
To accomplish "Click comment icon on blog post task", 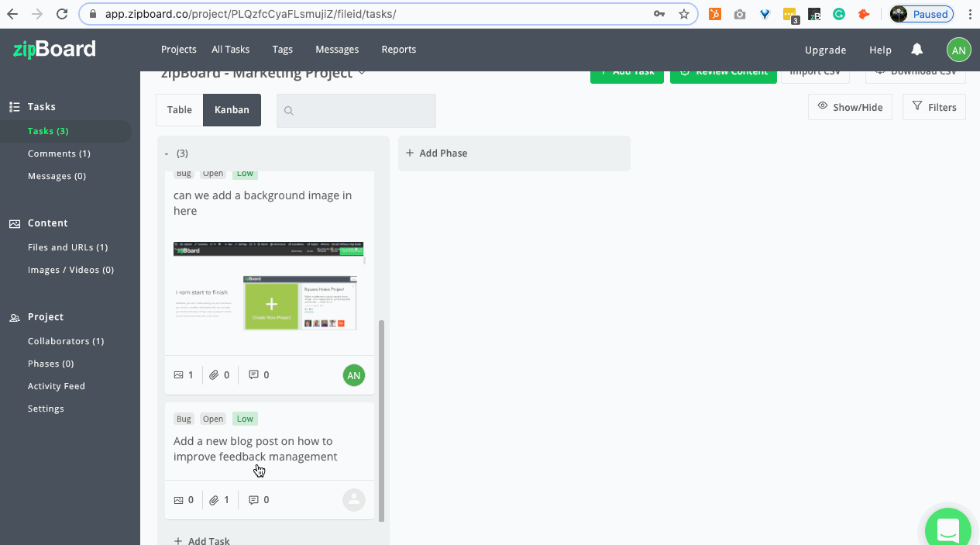I will tap(253, 500).
